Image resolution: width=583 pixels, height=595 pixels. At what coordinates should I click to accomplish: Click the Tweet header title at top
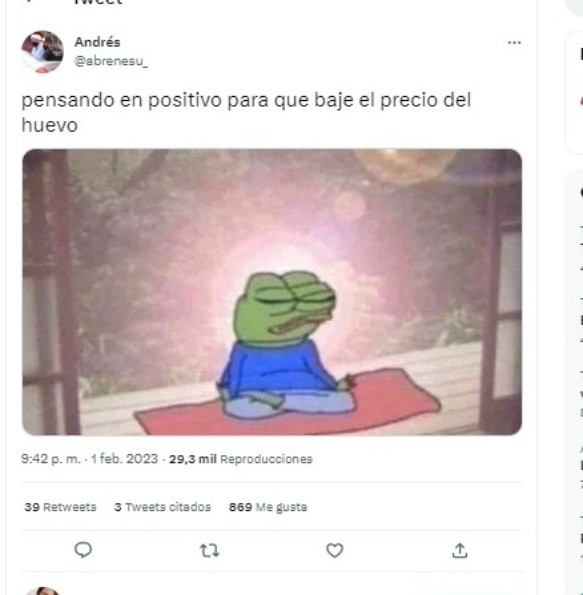99,2
